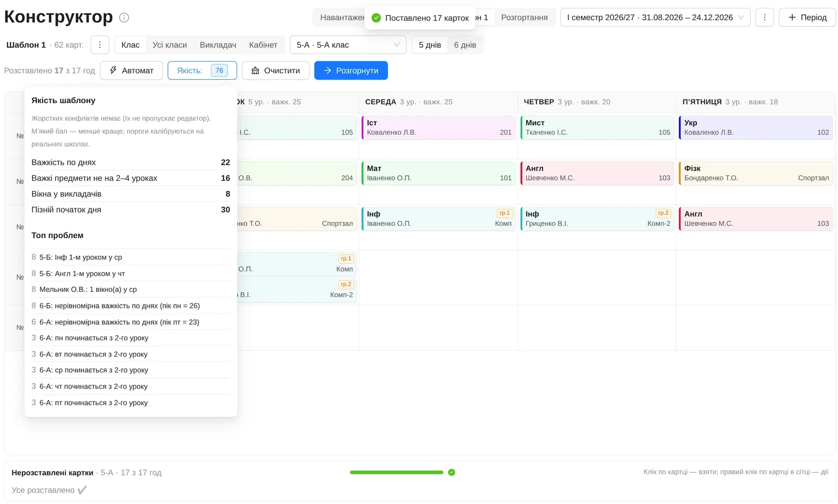Screen dimensions: 838x504
Task: Select the 5 днів week option
Action: click(430, 45)
